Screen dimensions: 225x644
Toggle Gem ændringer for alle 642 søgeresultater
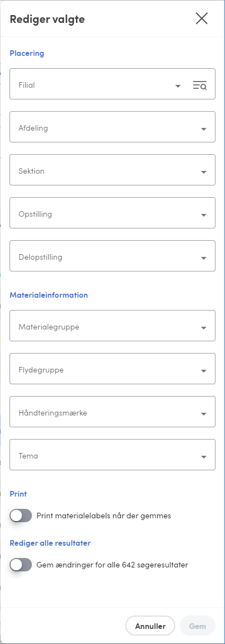coord(21,565)
